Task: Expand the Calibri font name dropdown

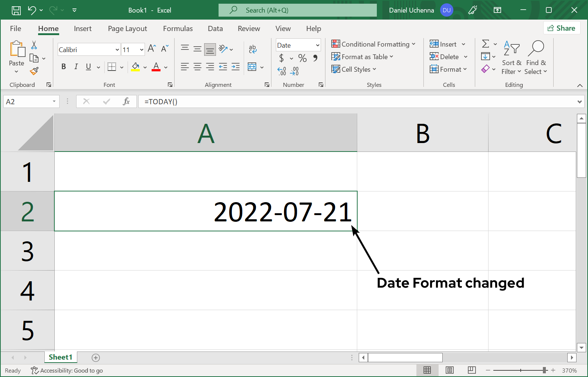Action: 117,50
